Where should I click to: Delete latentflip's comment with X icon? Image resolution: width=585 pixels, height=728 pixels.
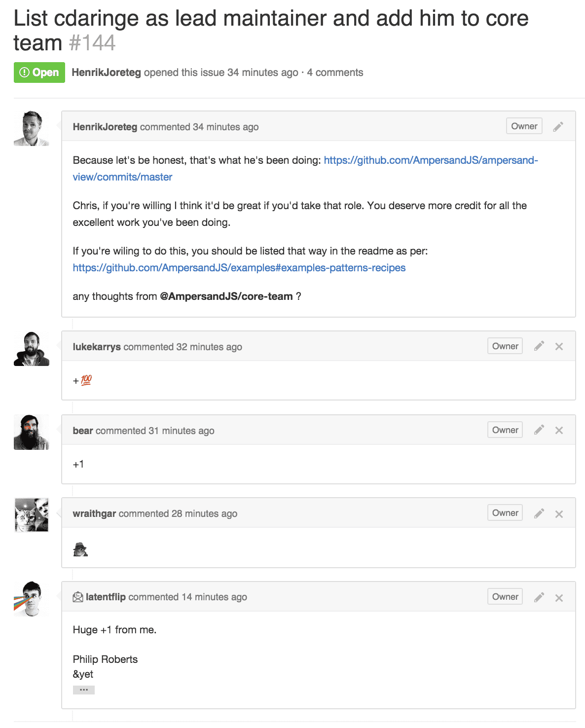pos(559,598)
